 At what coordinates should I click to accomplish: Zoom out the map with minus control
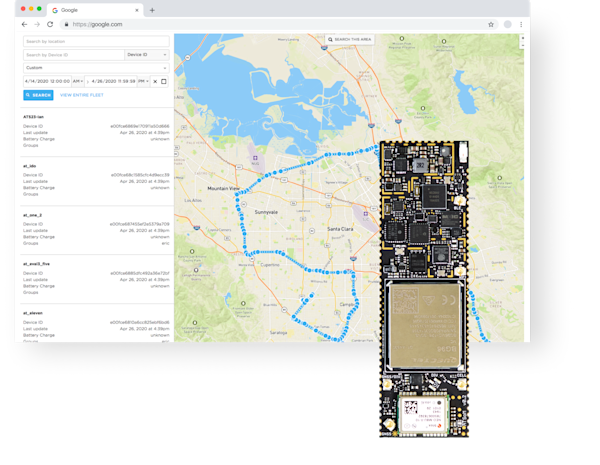[x=522, y=45]
